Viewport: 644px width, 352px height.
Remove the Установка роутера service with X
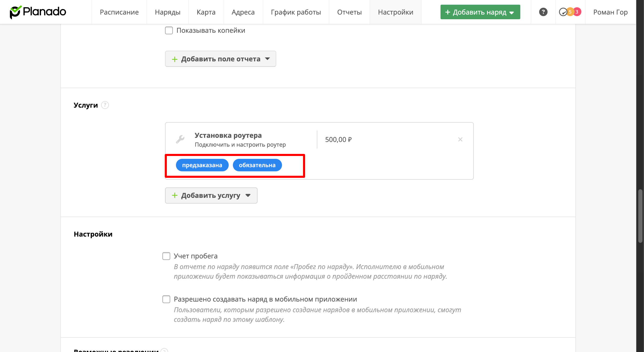[460, 140]
